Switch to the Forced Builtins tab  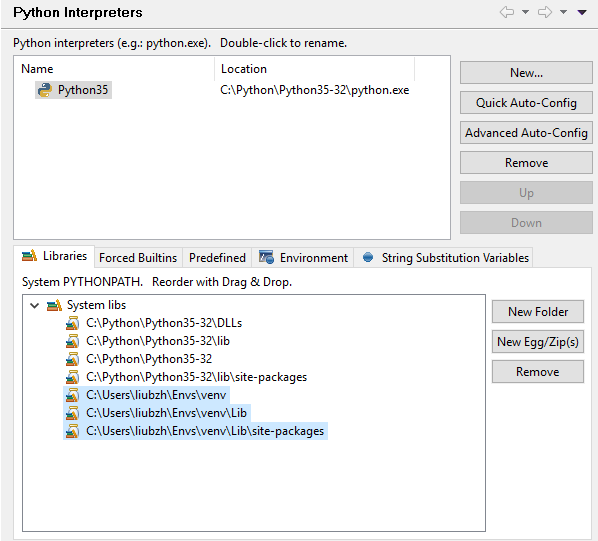pos(138,258)
